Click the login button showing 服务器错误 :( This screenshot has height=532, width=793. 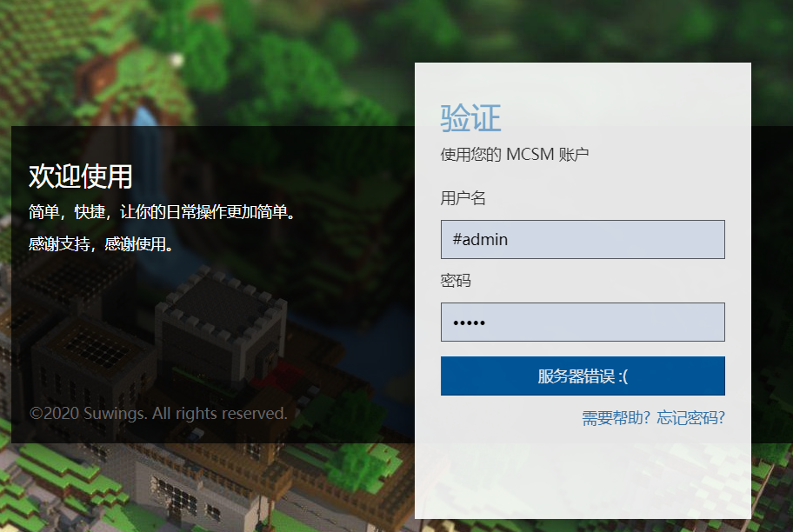[x=583, y=376]
